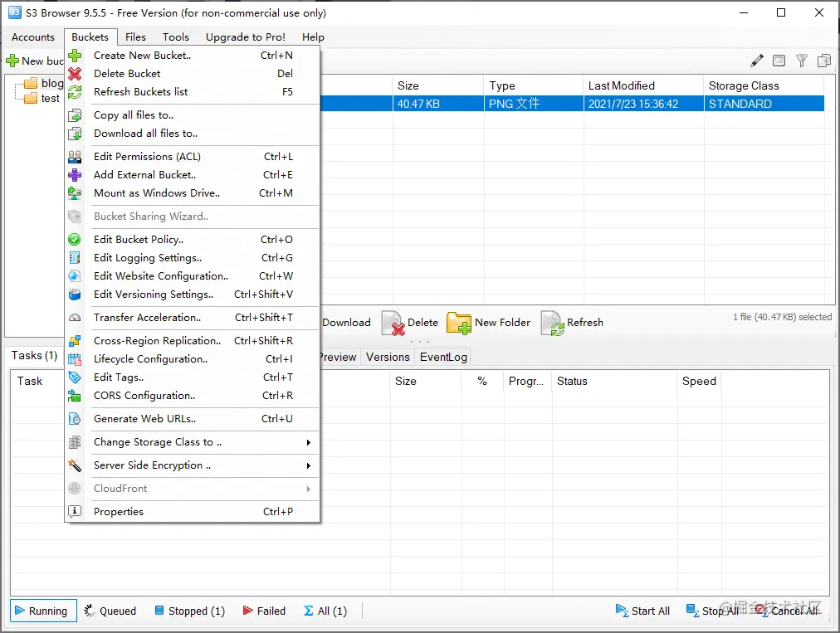Image resolution: width=840 pixels, height=633 pixels.
Task: Expand the Server Side Encryption submenu arrow
Action: point(309,465)
